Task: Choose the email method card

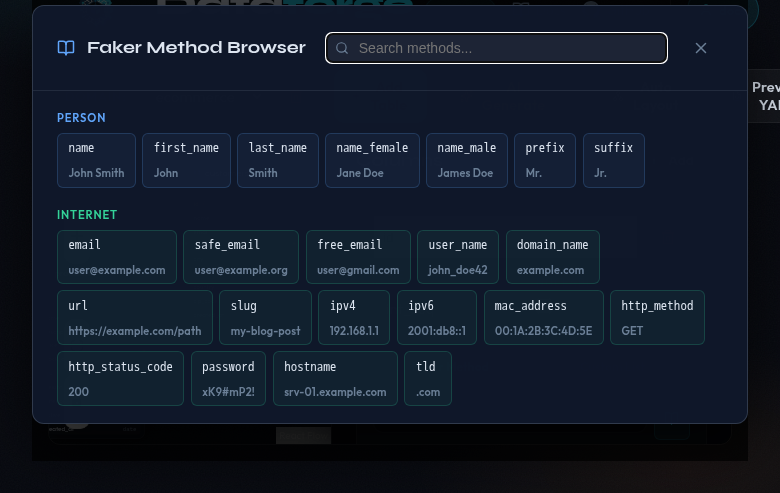Action: tap(117, 257)
